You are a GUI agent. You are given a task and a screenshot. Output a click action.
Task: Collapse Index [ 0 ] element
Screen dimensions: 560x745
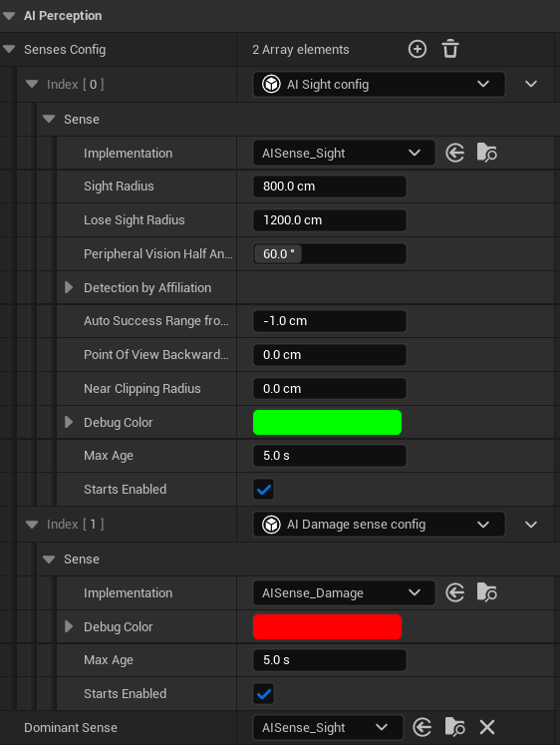coord(32,84)
